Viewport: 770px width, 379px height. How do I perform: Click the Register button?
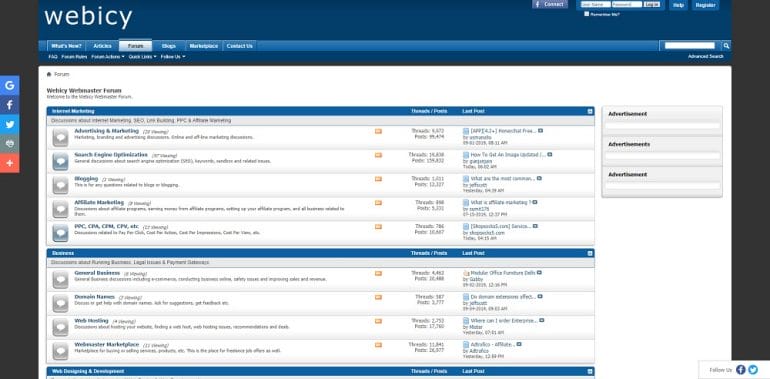706,5
